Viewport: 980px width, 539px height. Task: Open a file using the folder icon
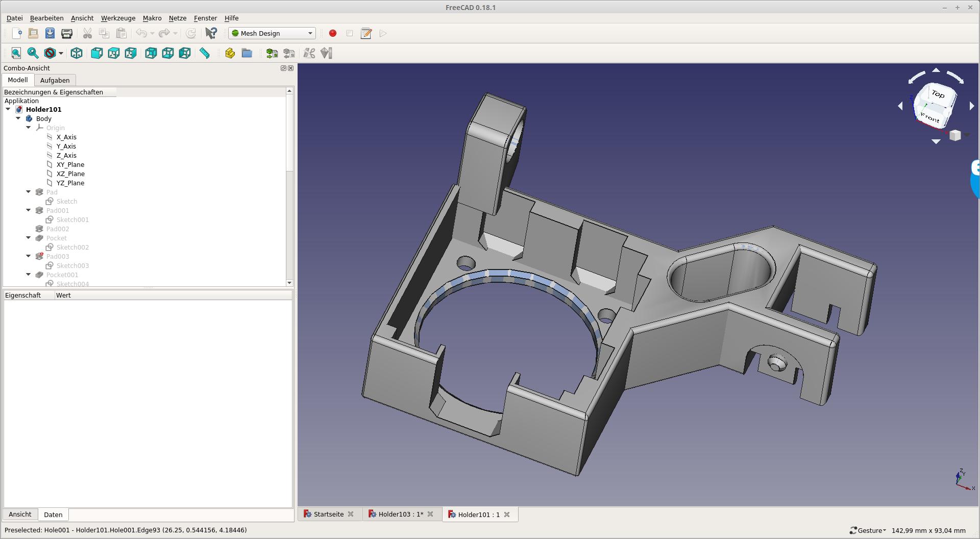coord(33,33)
